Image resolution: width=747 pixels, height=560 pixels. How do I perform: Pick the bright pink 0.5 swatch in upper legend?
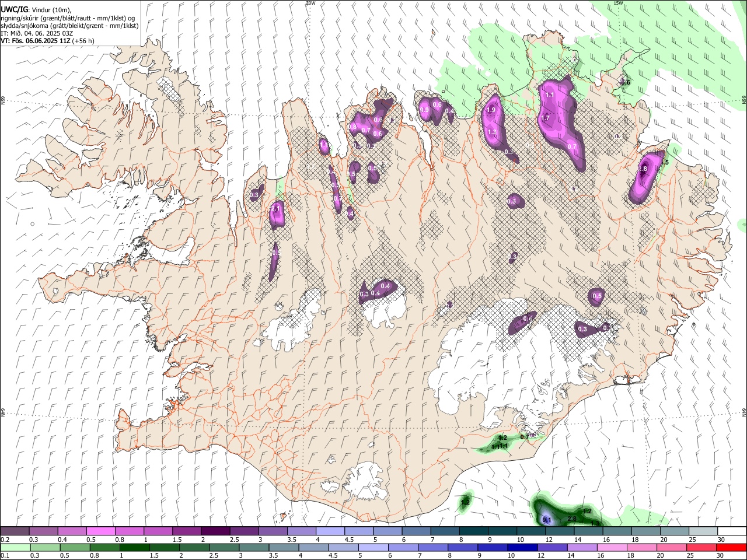[x=100, y=531]
